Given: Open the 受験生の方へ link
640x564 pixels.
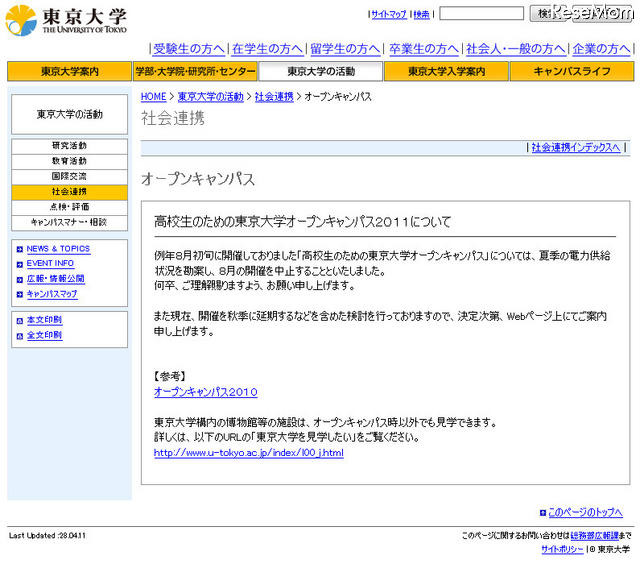Looking at the screenshot, I should 189,49.
